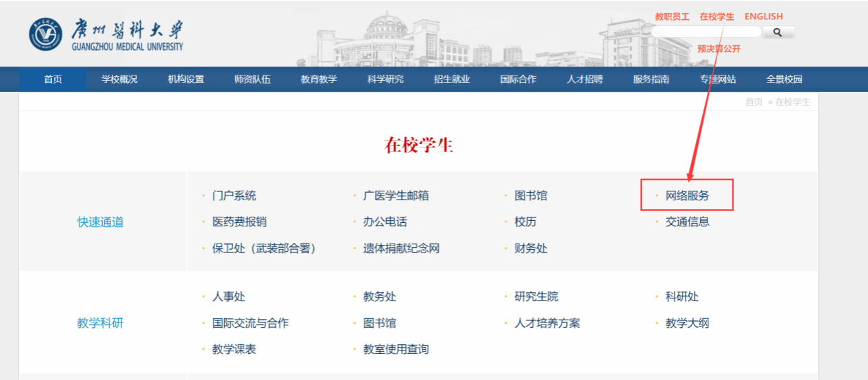Open the 首页 navigation menu item
This screenshot has height=380, width=868.
click(x=53, y=80)
